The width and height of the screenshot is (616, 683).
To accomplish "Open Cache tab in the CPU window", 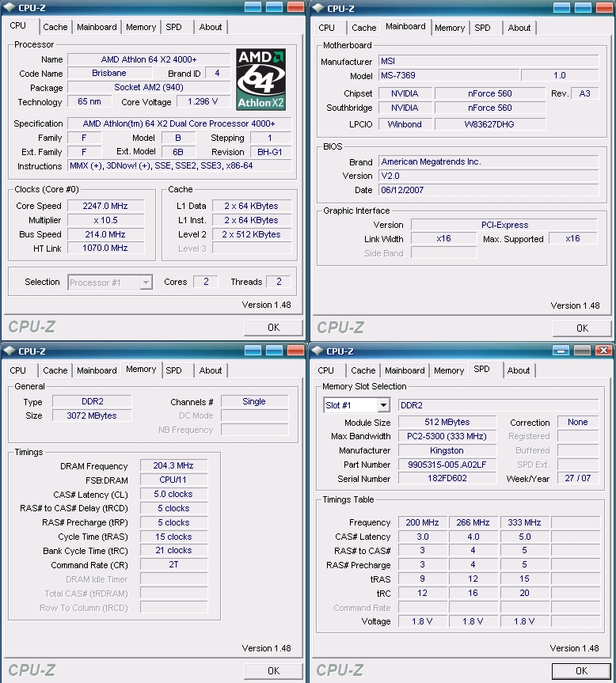I will (x=55, y=27).
